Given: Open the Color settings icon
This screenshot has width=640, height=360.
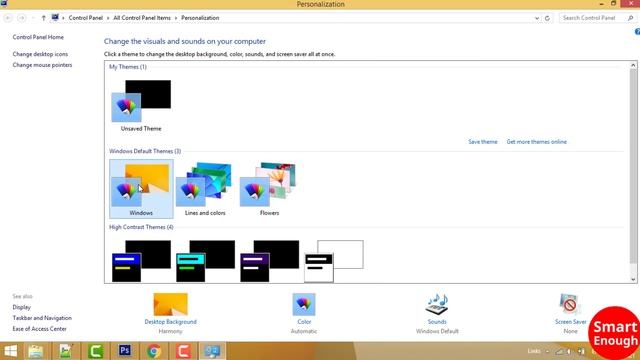Looking at the screenshot, I should [x=304, y=304].
